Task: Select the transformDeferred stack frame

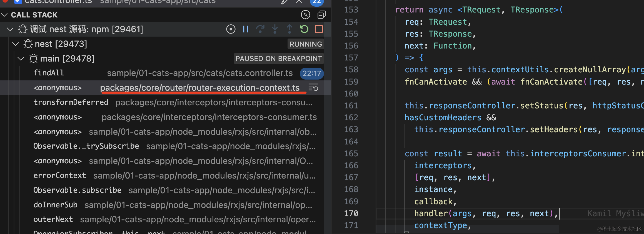Action: [71, 102]
